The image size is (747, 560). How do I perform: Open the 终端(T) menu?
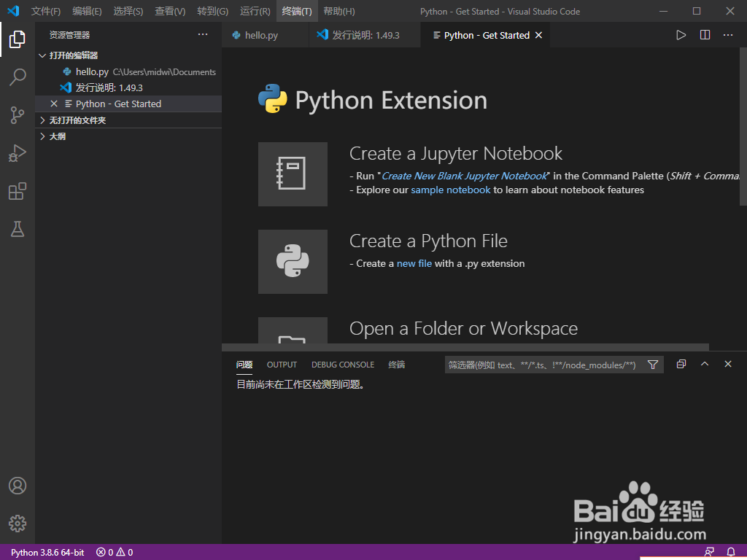pos(297,11)
